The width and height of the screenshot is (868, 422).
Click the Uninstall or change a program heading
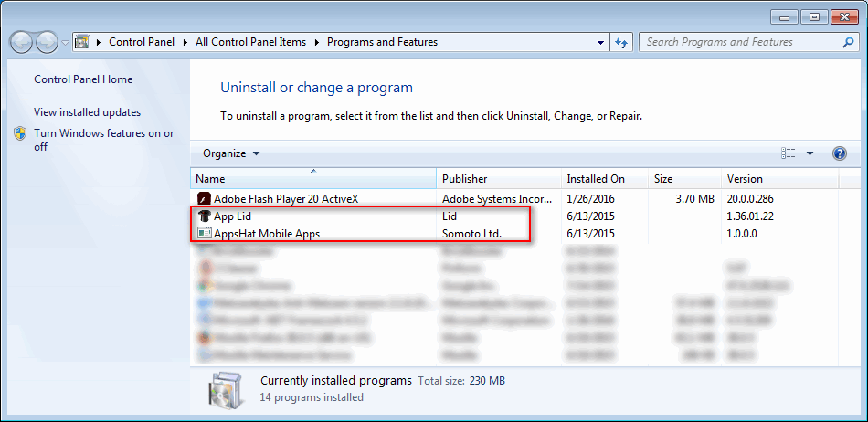(317, 88)
